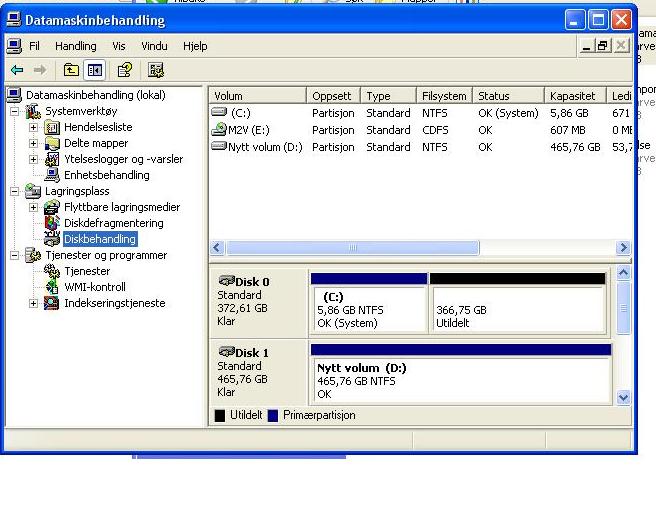
Task: Collapse the Lagringsplass tree node
Action: coord(15,191)
